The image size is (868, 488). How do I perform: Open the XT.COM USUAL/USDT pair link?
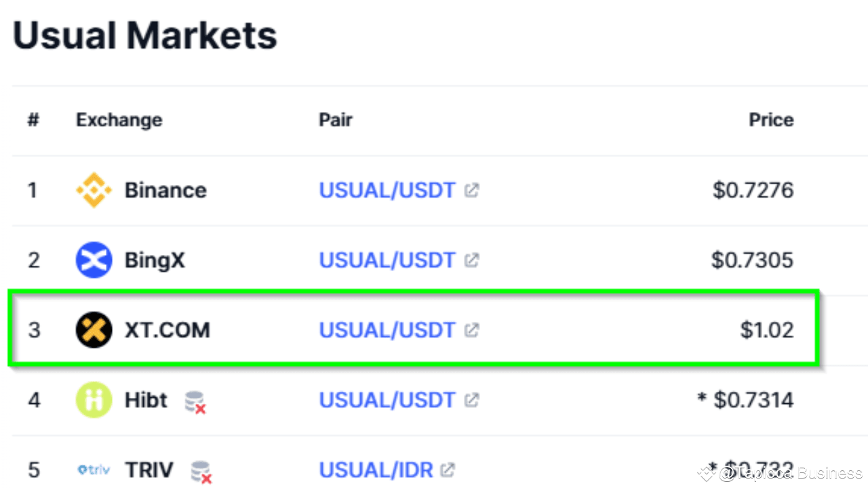point(387,330)
